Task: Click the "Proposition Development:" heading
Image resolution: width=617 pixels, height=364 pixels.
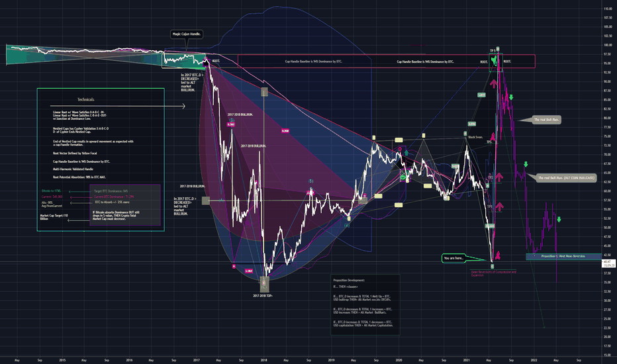Action: click(x=349, y=280)
